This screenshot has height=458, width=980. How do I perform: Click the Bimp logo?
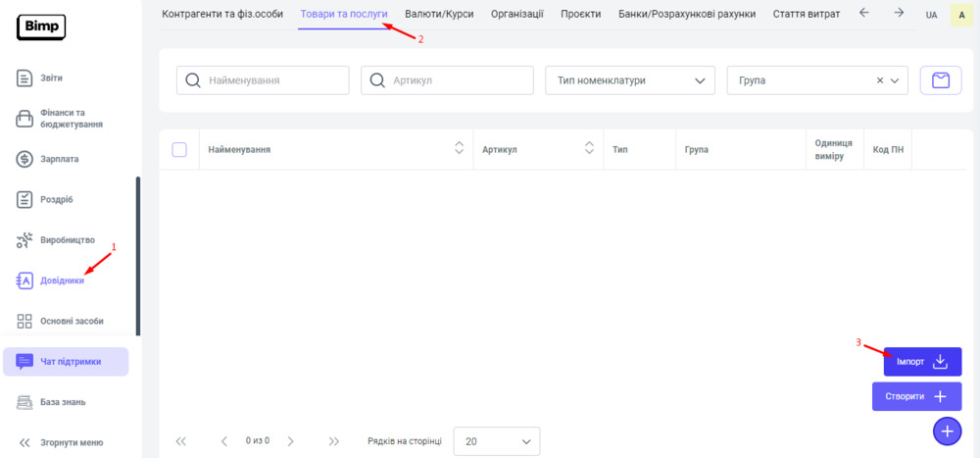point(40,27)
